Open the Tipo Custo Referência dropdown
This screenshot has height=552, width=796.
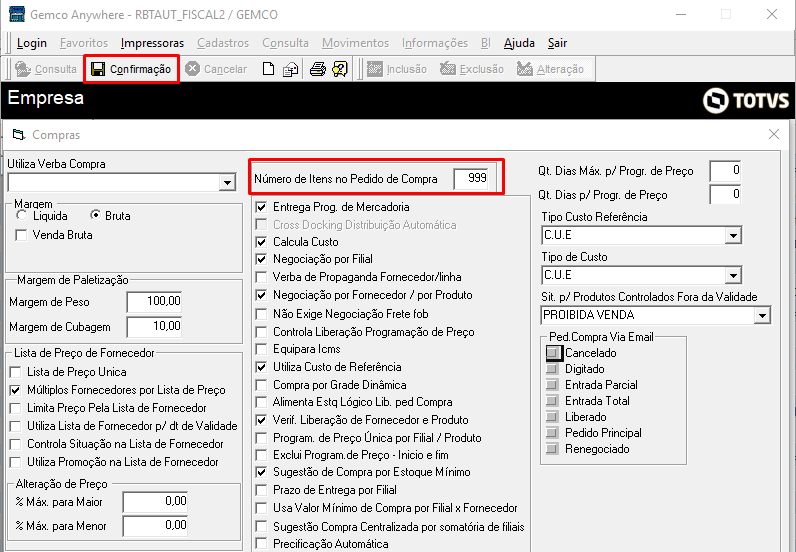coord(733,235)
